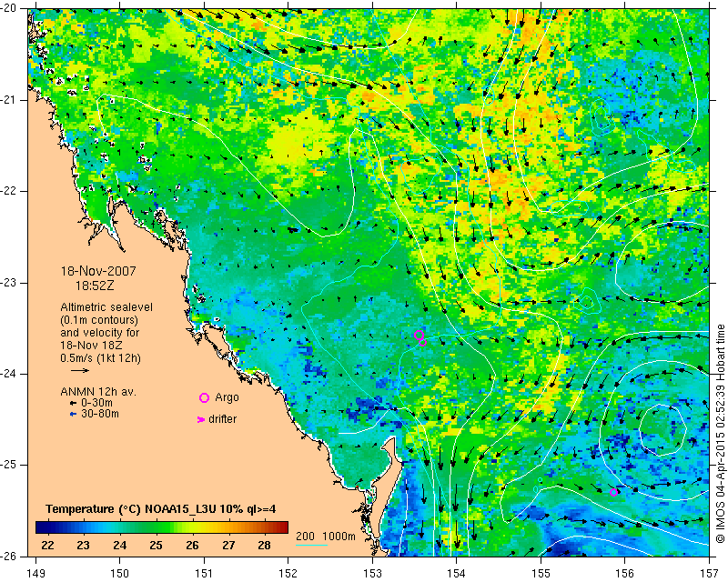Image resolution: width=728 pixels, height=582 pixels.
Task: Click the "28" color bar value
Action: (x=265, y=545)
